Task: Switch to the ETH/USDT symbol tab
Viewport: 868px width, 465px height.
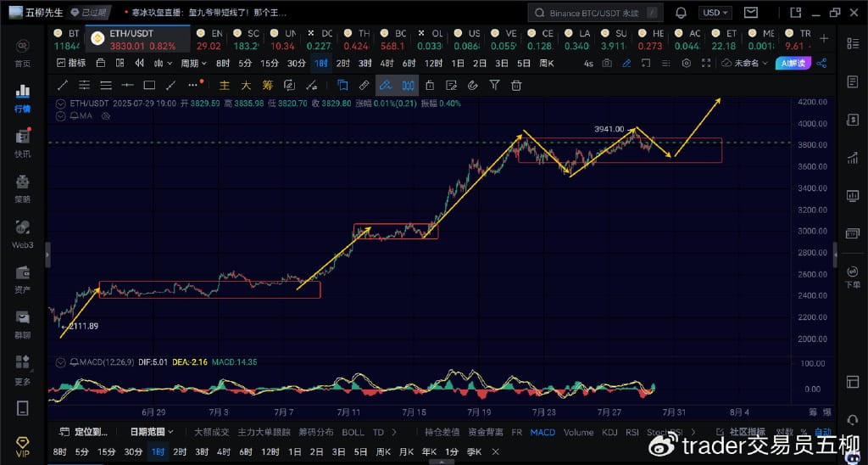Action: pos(137,39)
